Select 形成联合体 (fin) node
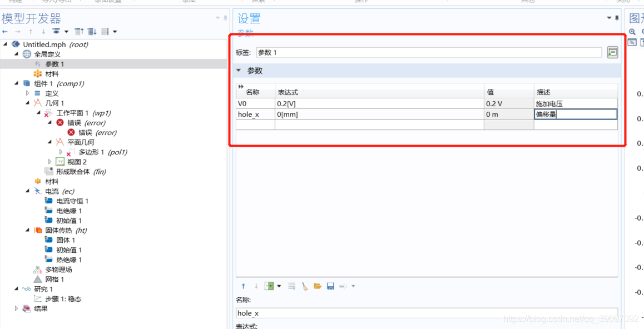 [81, 172]
